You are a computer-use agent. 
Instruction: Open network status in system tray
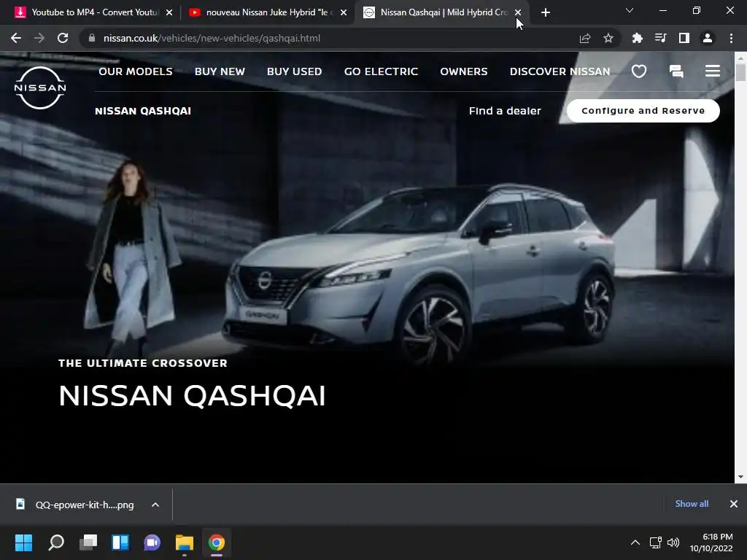pyautogui.click(x=656, y=542)
